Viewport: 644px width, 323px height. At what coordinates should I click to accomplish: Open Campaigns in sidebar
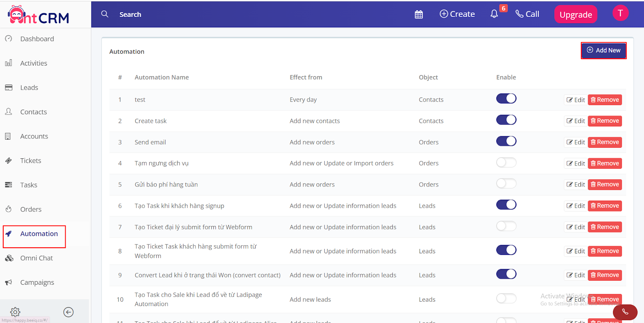point(37,283)
